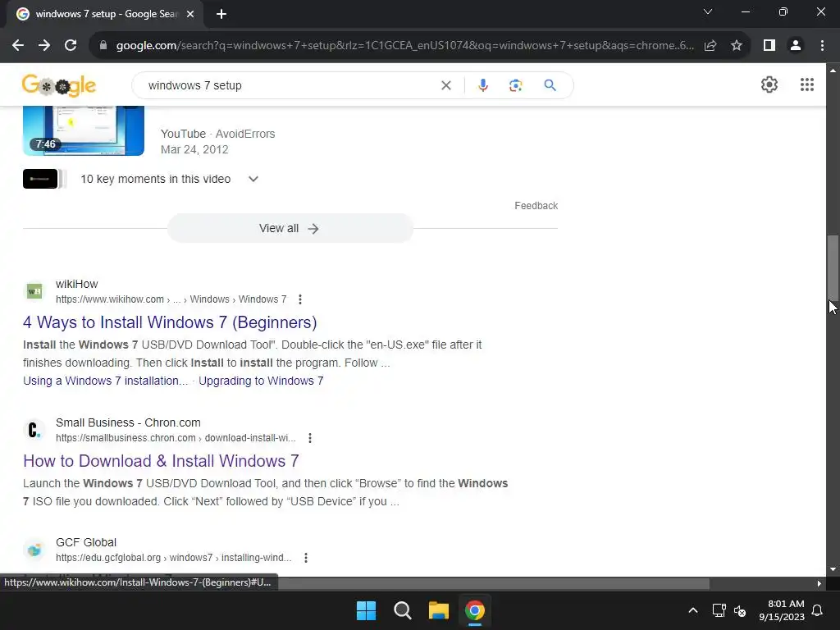Submit search with magnifier icon
Screen dimensions: 840x630
[x=550, y=85]
